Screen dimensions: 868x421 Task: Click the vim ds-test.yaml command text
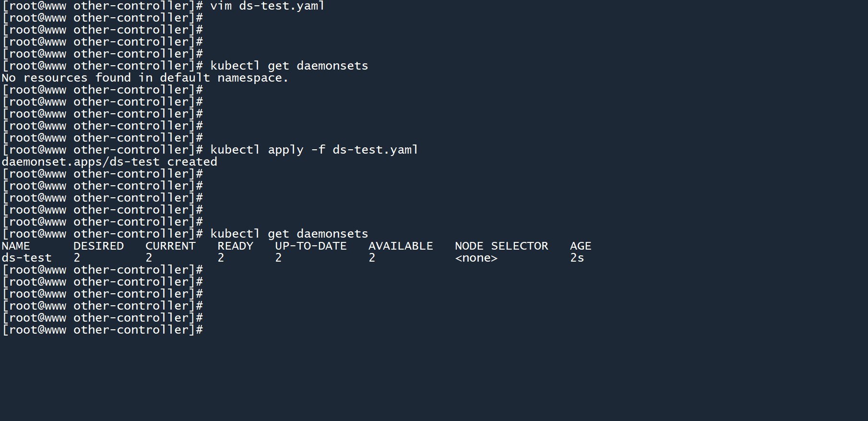click(x=267, y=6)
